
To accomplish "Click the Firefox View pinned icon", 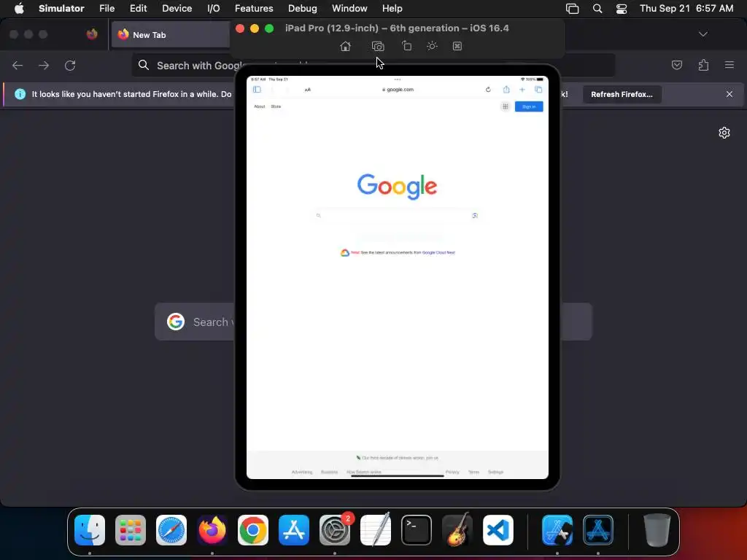I will point(92,34).
